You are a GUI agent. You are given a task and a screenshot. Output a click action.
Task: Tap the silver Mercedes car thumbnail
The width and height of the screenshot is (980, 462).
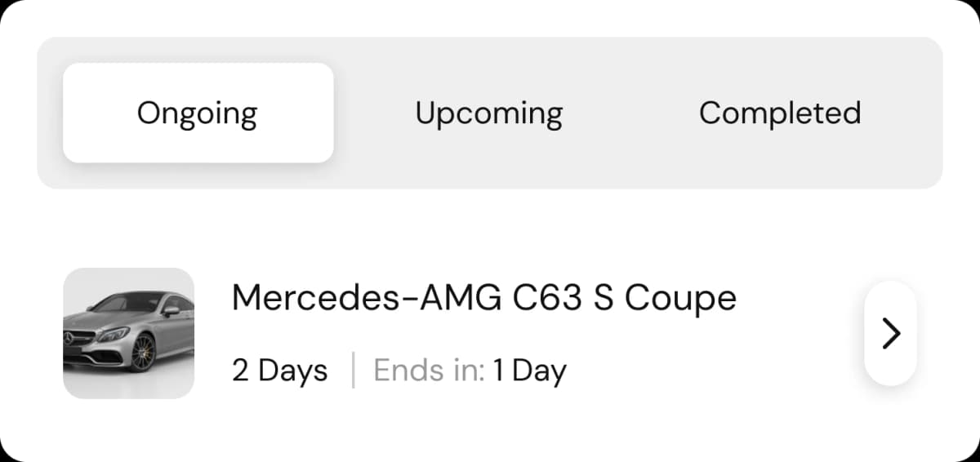129,333
